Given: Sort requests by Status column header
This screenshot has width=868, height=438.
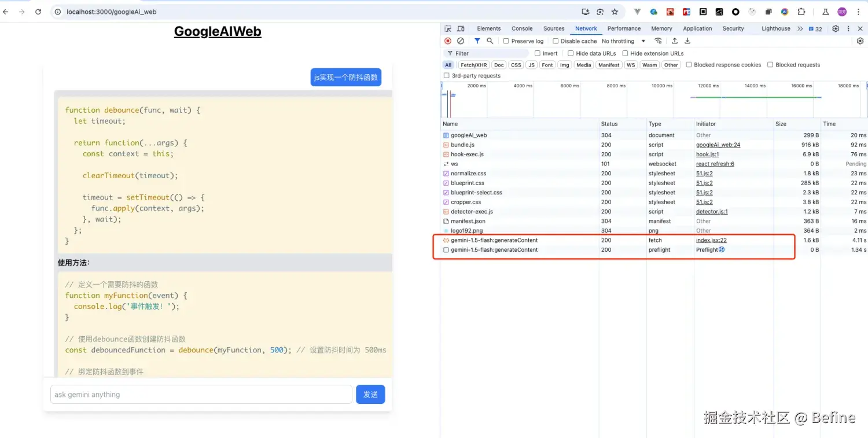Looking at the screenshot, I should [623, 124].
